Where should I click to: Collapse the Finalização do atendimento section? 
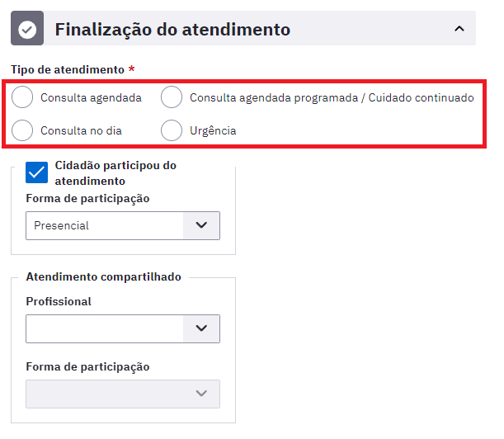click(x=459, y=29)
